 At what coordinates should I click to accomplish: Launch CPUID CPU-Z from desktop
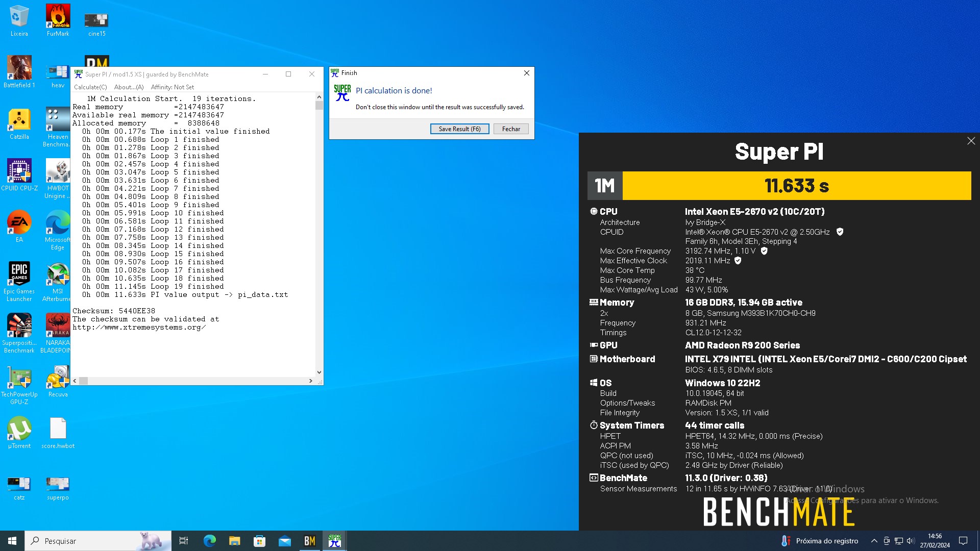tap(19, 175)
